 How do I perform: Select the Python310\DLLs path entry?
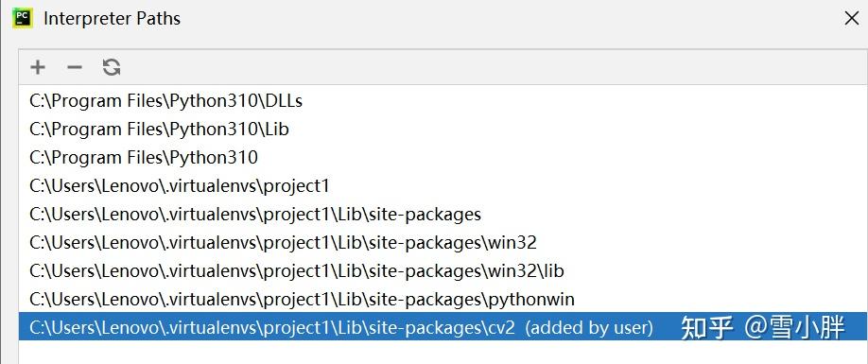(443, 100)
